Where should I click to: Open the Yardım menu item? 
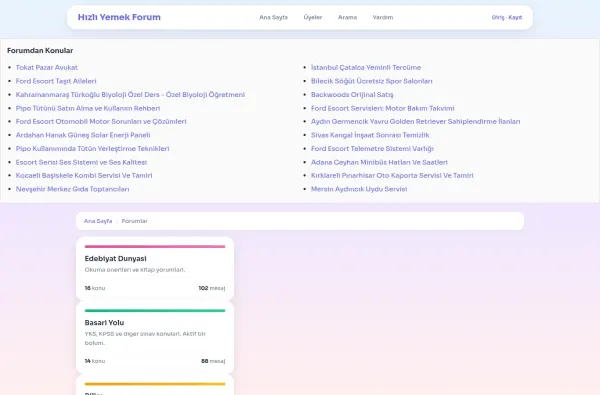pyautogui.click(x=383, y=17)
